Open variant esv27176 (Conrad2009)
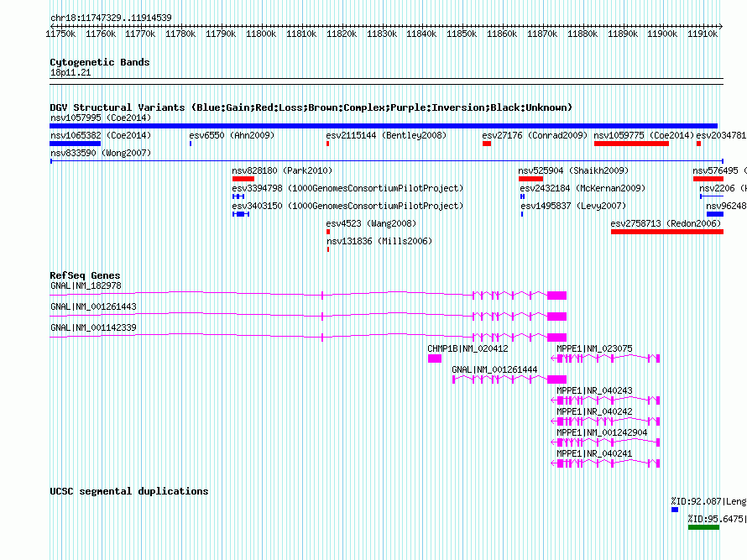The height and width of the screenshot is (560, 747). tap(535, 135)
